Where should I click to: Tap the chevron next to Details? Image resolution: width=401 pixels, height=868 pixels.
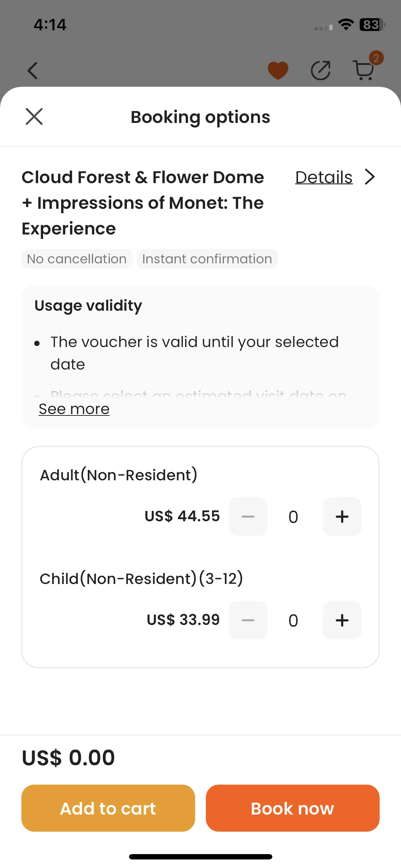370,177
